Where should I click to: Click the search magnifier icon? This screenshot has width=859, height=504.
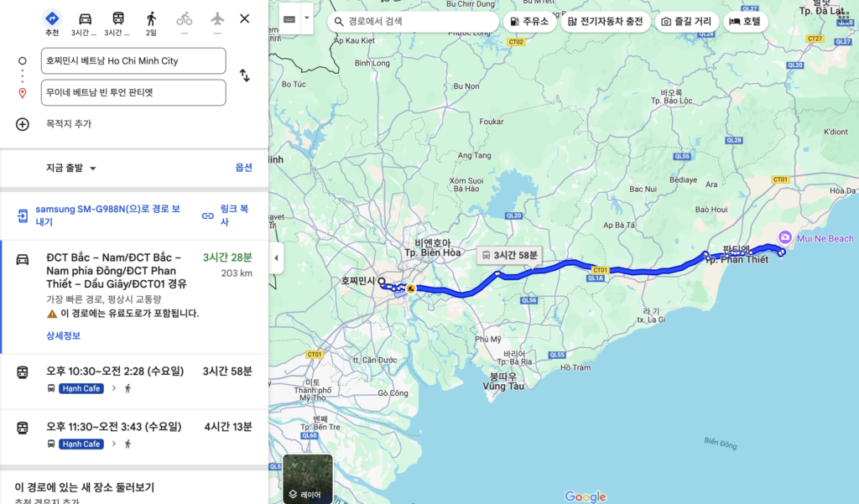[339, 22]
